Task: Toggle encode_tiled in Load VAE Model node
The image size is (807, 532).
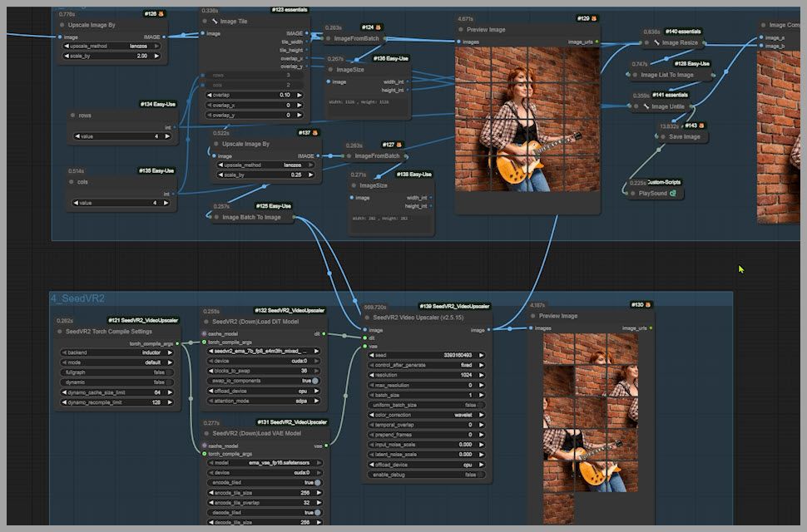Action: click(x=318, y=482)
